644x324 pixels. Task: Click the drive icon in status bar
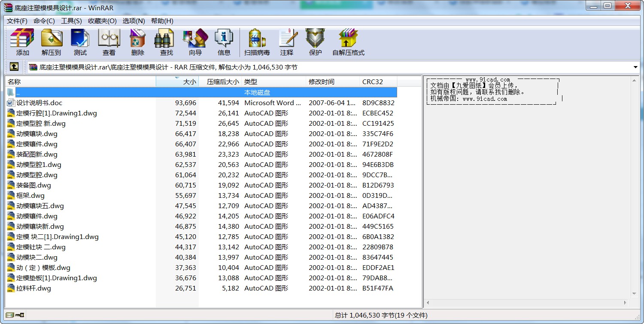[x=10, y=315]
